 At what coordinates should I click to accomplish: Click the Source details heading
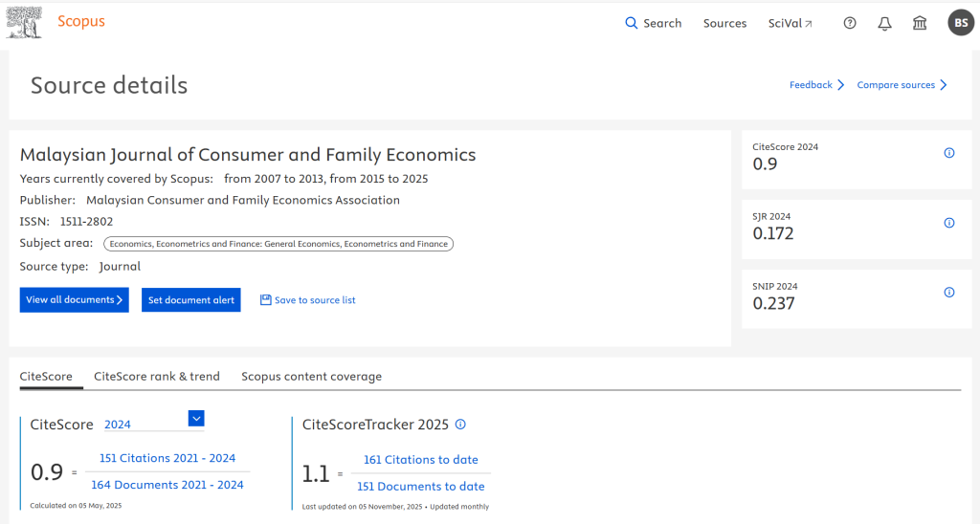[109, 85]
